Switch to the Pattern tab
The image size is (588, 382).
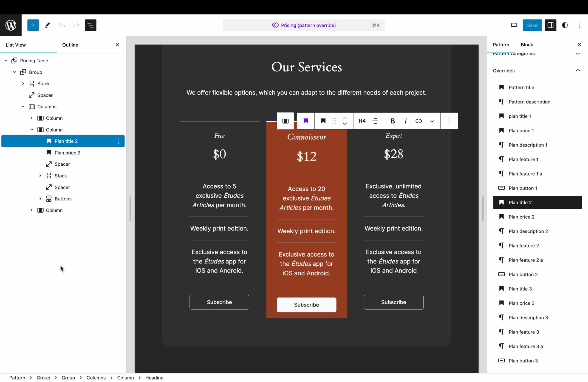(x=501, y=44)
